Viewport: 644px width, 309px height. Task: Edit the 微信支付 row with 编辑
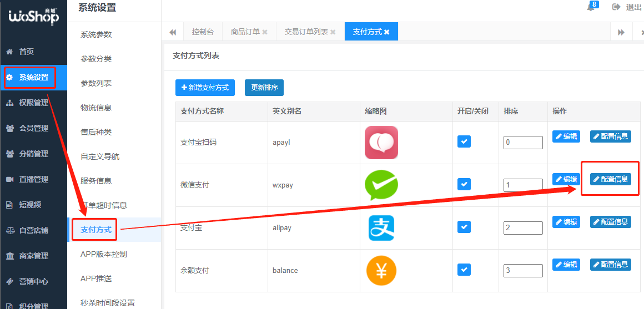(566, 179)
